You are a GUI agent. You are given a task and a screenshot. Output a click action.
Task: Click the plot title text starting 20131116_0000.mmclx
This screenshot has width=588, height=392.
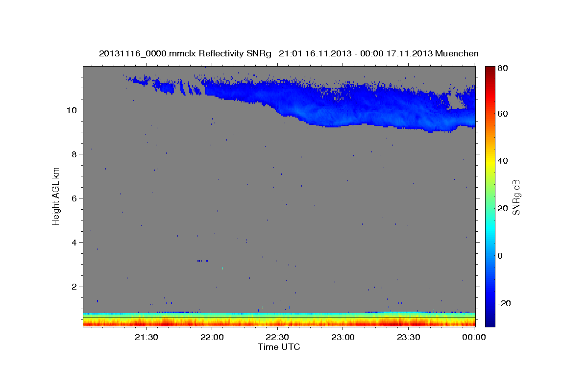[289, 53]
